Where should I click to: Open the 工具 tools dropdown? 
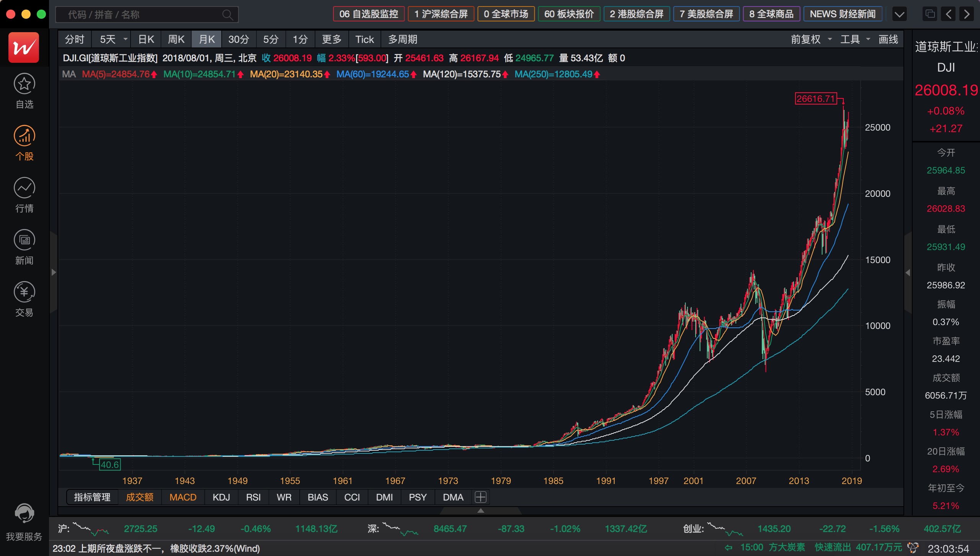(x=855, y=39)
